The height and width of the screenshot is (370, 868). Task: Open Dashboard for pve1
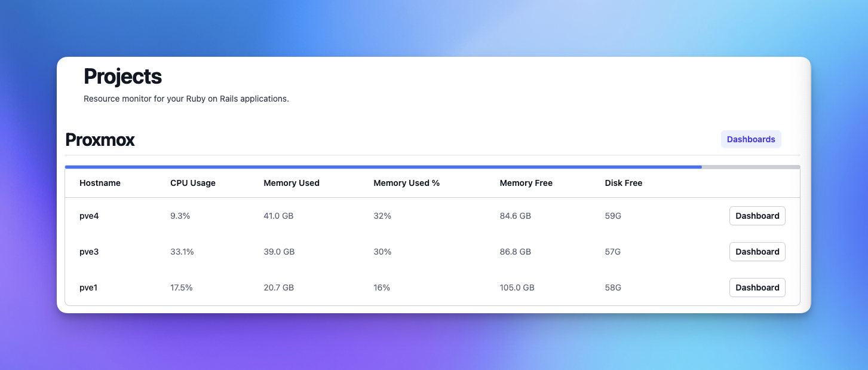tap(757, 288)
